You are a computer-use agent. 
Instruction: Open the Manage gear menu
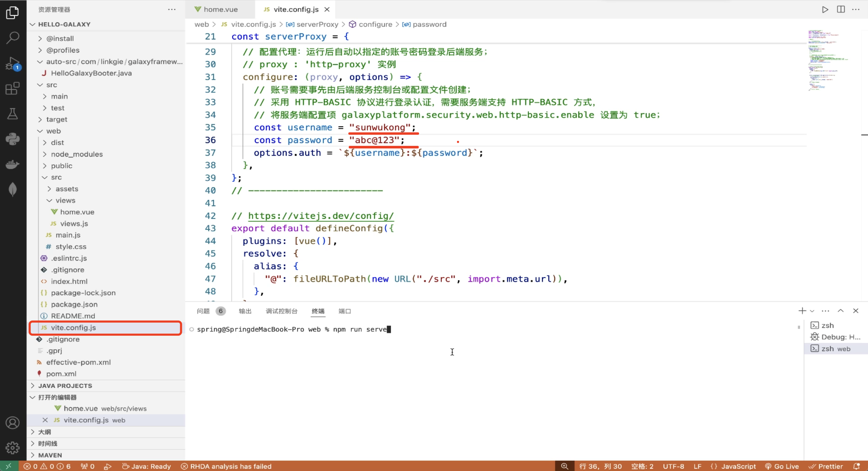[x=13, y=448]
